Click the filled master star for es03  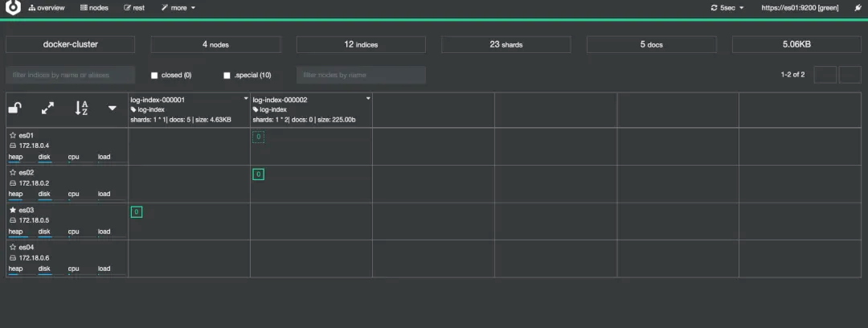coord(13,210)
